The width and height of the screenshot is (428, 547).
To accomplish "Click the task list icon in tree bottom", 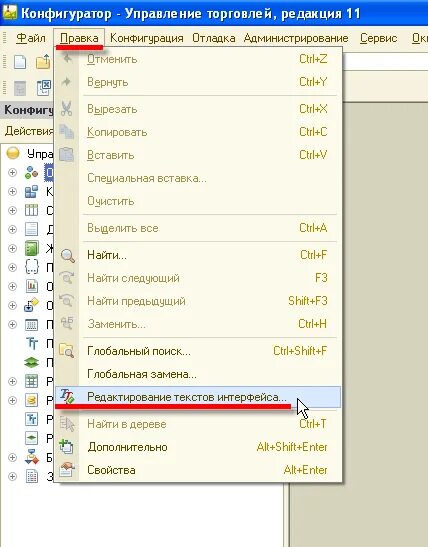I will (x=31, y=477).
